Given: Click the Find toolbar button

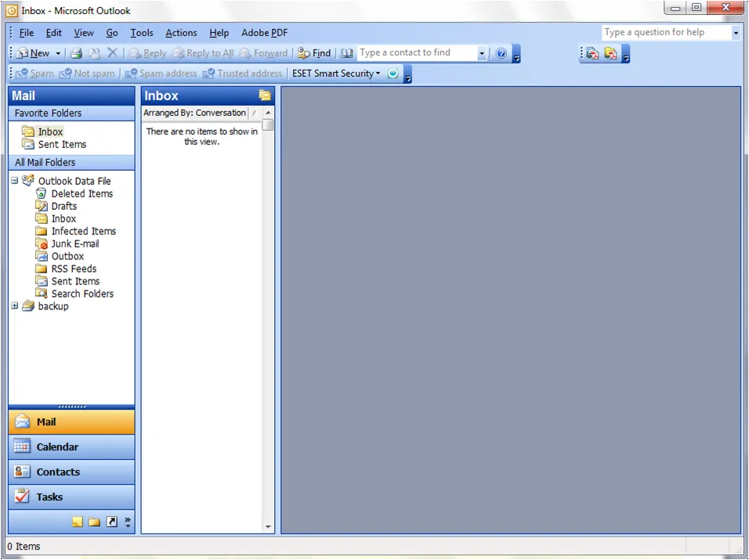Looking at the screenshot, I should [x=314, y=53].
